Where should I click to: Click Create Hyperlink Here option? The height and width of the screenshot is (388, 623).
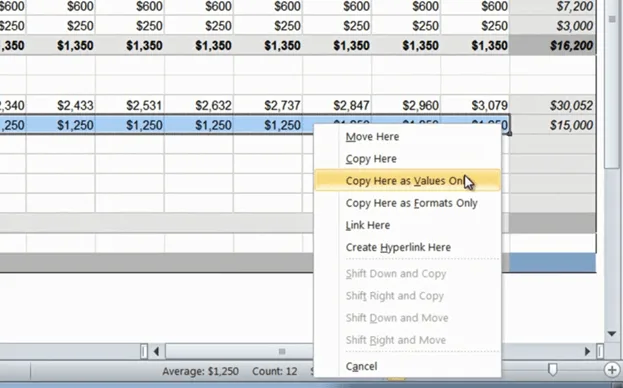pos(407,247)
